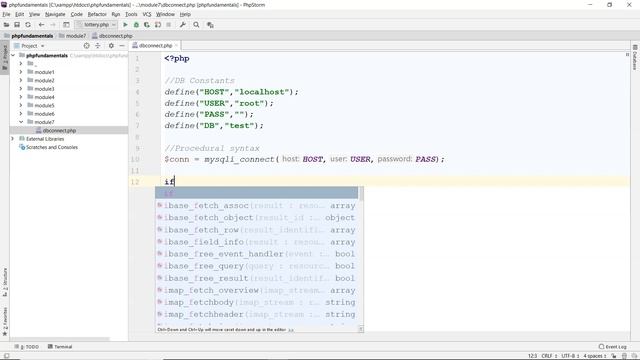Click the completion popup scrollbar
Viewport: 640px width, 360px height.
pyautogui.click(x=360, y=193)
